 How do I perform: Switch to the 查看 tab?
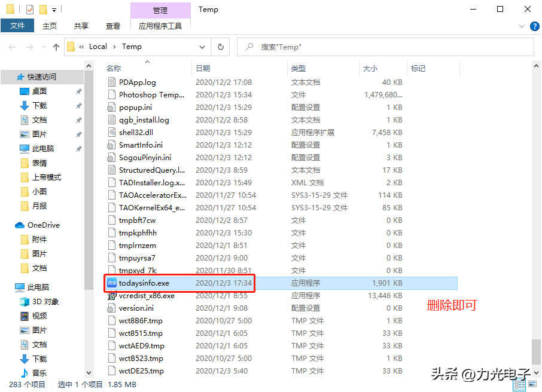coord(113,26)
